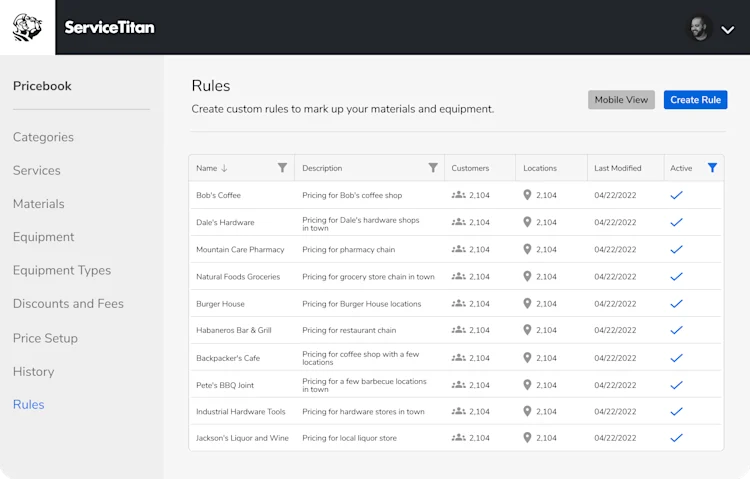
Task: Click customers icon in Jackson's Liquor and Wine row
Action: coord(458,437)
